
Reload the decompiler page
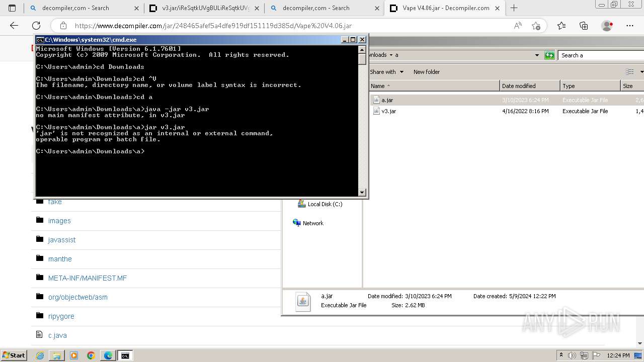click(x=36, y=26)
